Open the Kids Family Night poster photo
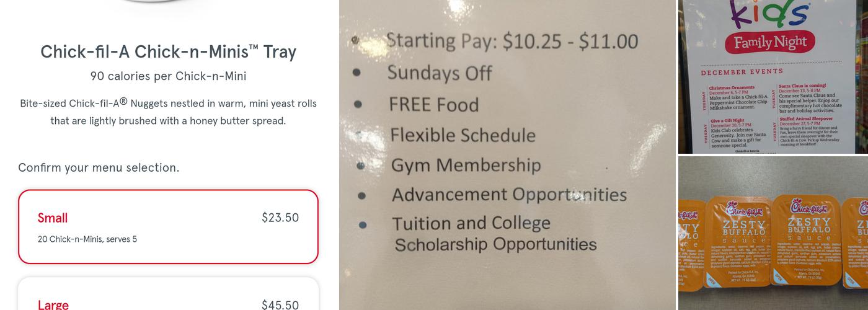The height and width of the screenshot is (310, 868). coord(773,77)
